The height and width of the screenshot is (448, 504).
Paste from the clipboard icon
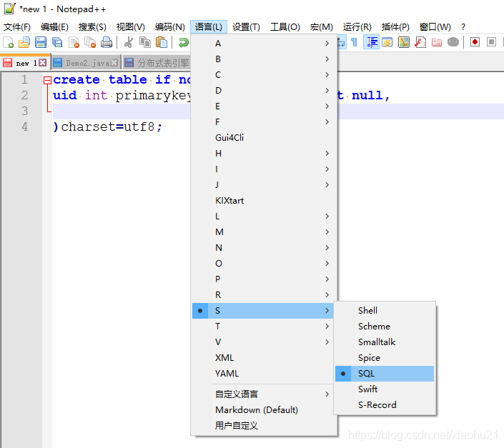pyautogui.click(x=162, y=42)
